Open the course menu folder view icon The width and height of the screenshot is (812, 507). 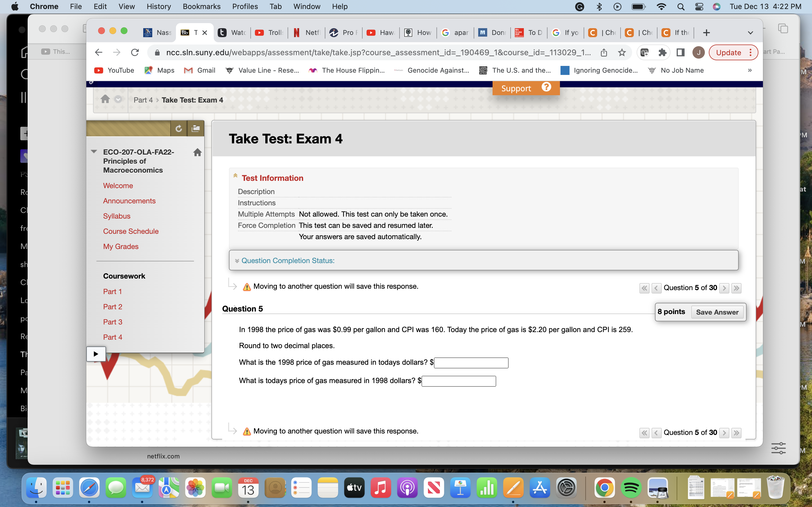[x=195, y=128]
